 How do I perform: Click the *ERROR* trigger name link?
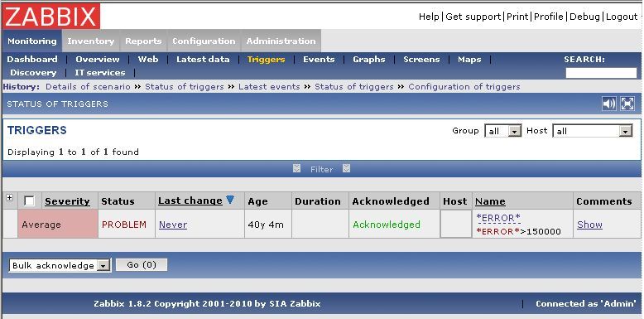[498, 218]
